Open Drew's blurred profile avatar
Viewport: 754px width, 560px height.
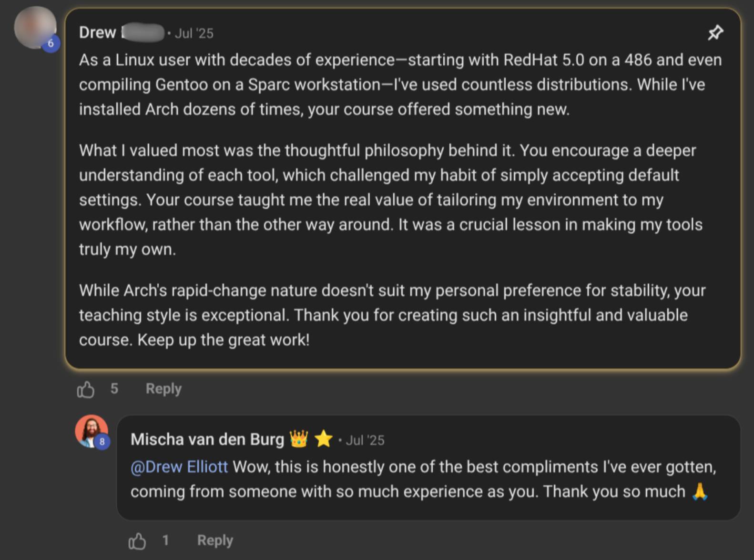33,26
